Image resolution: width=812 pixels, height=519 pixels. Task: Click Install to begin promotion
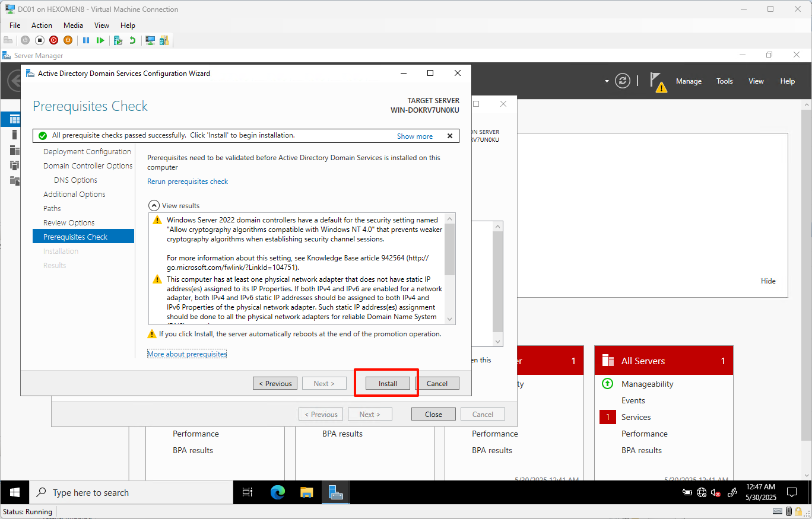tap(388, 383)
